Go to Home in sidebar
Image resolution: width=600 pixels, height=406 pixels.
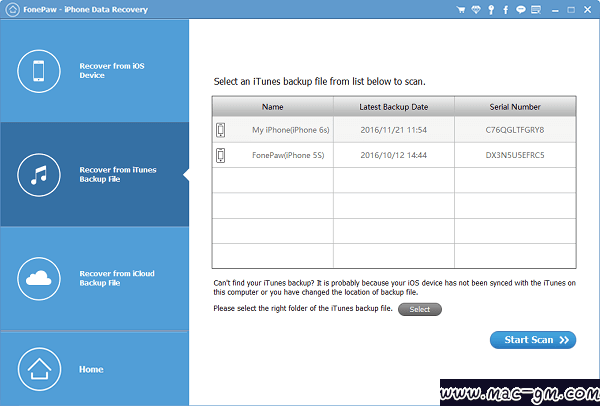point(95,369)
